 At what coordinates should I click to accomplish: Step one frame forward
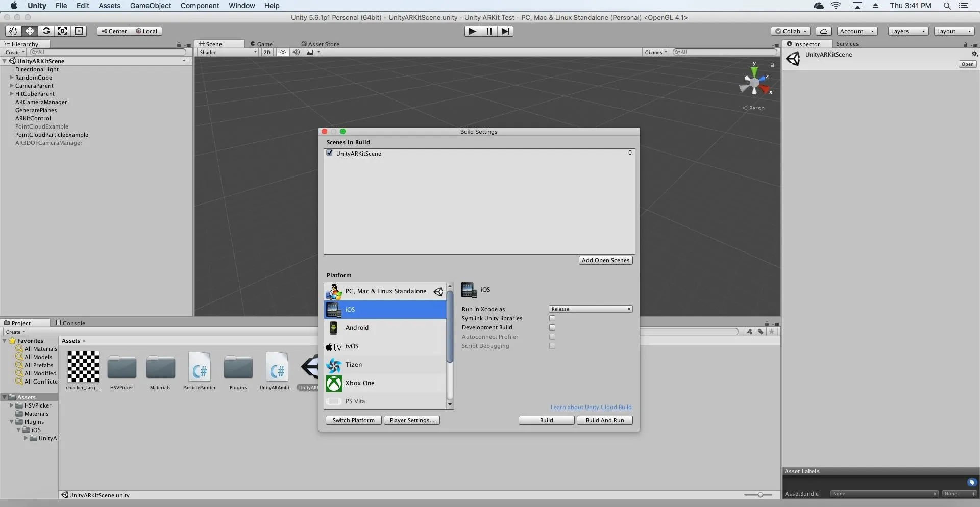click(x=505, y=31)
